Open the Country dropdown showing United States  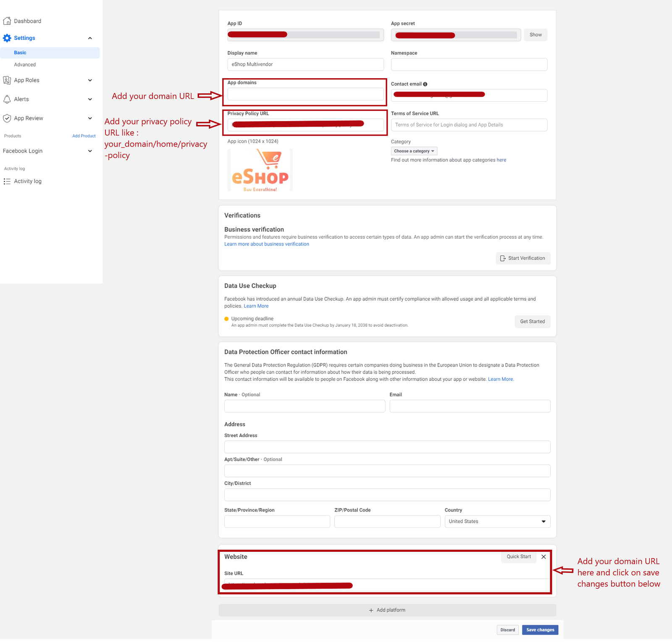(x=497, y=521)
